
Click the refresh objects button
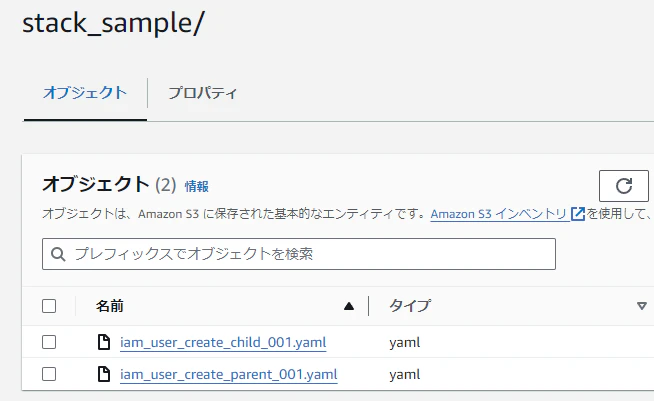click(x=624, y=186)
